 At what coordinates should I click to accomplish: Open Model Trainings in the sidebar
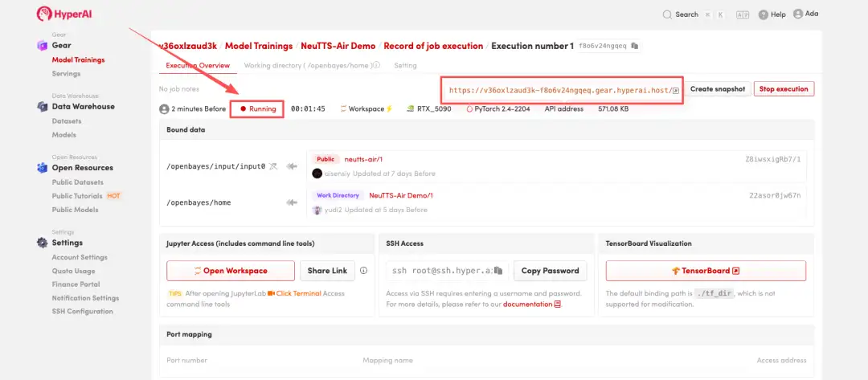[78, 59]
